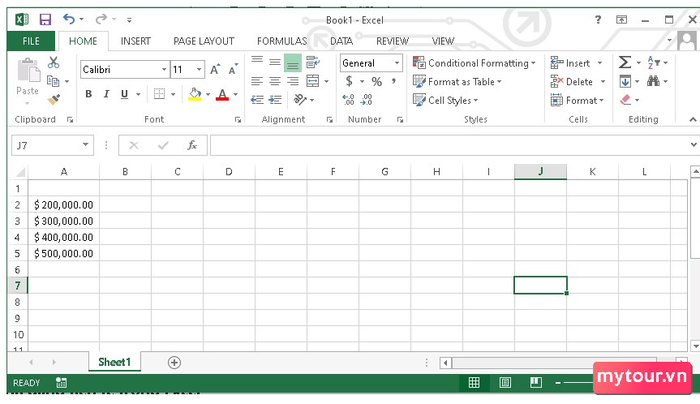Apply Accounting Number Format dollar icon
700x404 pixels.
[349, 81]
